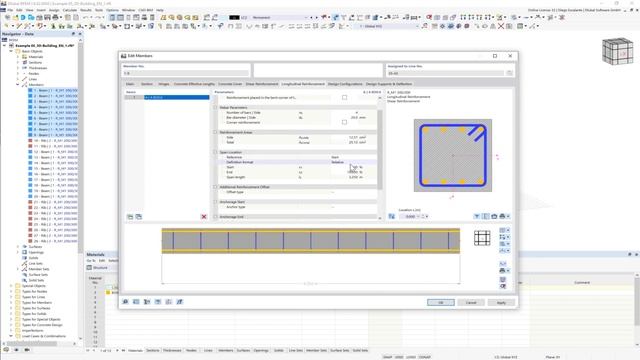Toggle Additional Reinforcement Offset section checkbox
The width and height of the screenshot is (640, 360).
[x=216, y=187]
